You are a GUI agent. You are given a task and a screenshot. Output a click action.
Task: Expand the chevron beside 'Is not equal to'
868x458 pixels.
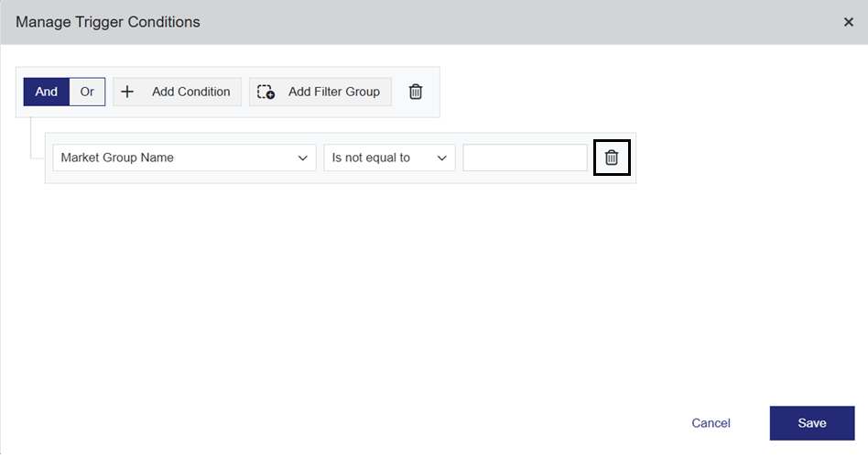442,158
